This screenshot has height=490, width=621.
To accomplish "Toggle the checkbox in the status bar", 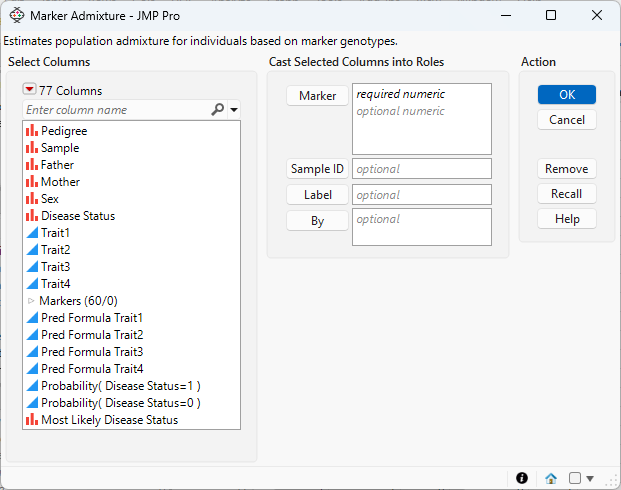I will click(x=575, y=478).
